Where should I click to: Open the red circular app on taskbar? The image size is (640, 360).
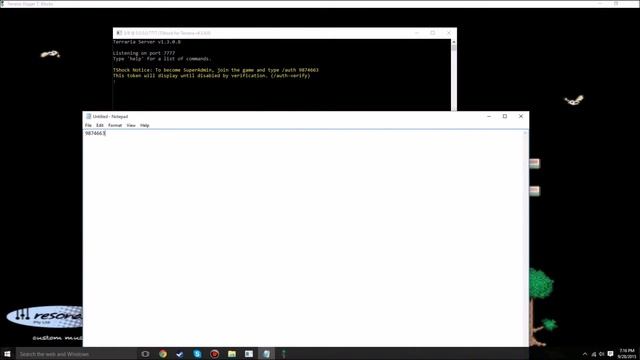click(x=214, y=354)
